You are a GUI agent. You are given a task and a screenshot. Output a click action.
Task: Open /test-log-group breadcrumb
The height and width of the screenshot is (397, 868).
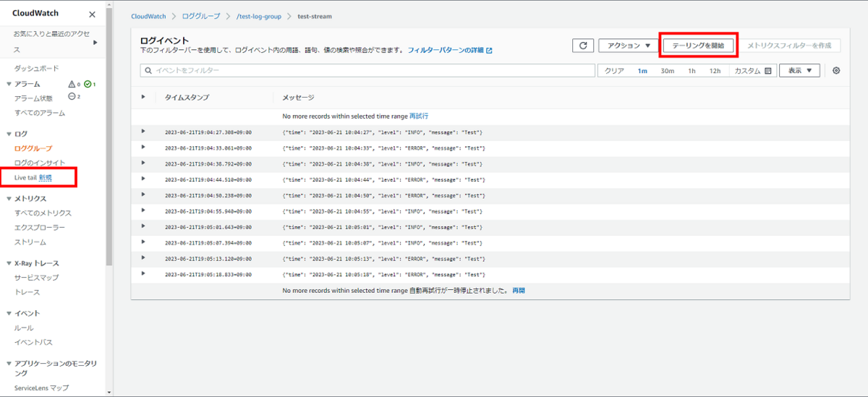point(259,16)
